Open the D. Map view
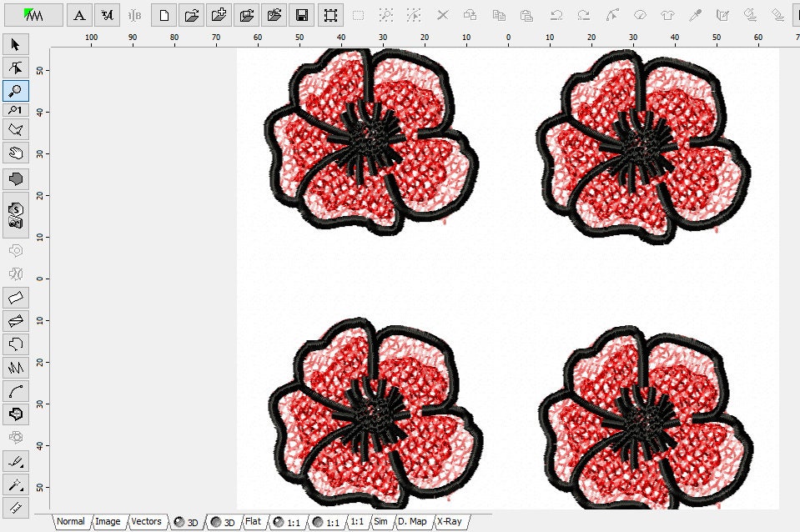The image size is (800, 532). coord(411,522)
